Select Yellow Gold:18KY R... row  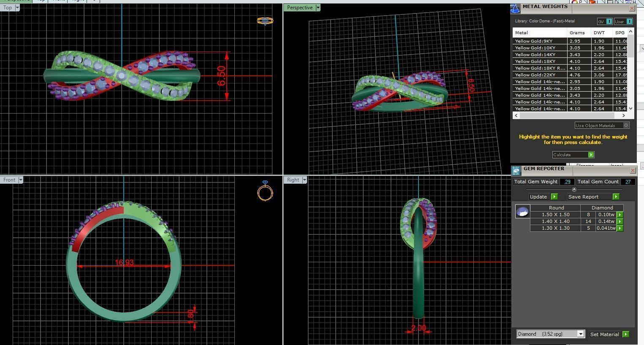(570, 68)
